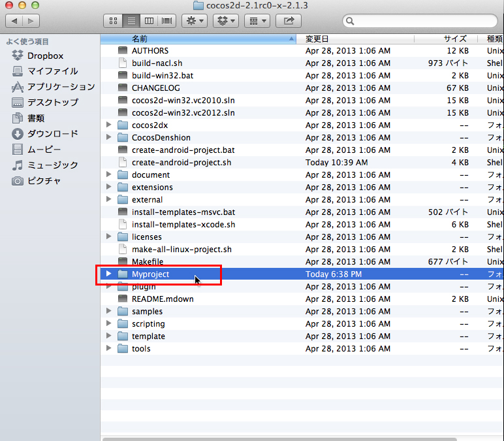This screenshot has width=504, height=441.
Task: Open ダウンロード in the sidebar
Action: (45, 134)
